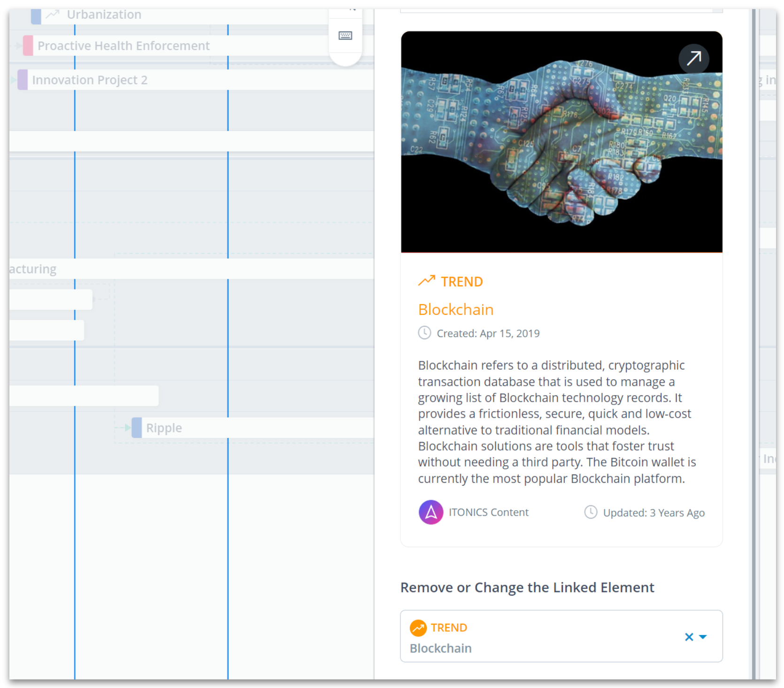Click the 'Remove or Change the Linked Element' heading
The image size is (784, 688).
[527, 587]
